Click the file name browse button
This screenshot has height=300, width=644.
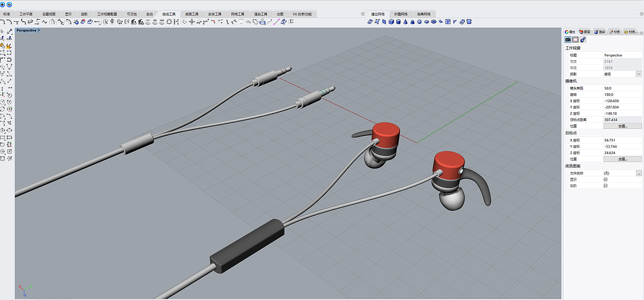(x=639, y=173)
